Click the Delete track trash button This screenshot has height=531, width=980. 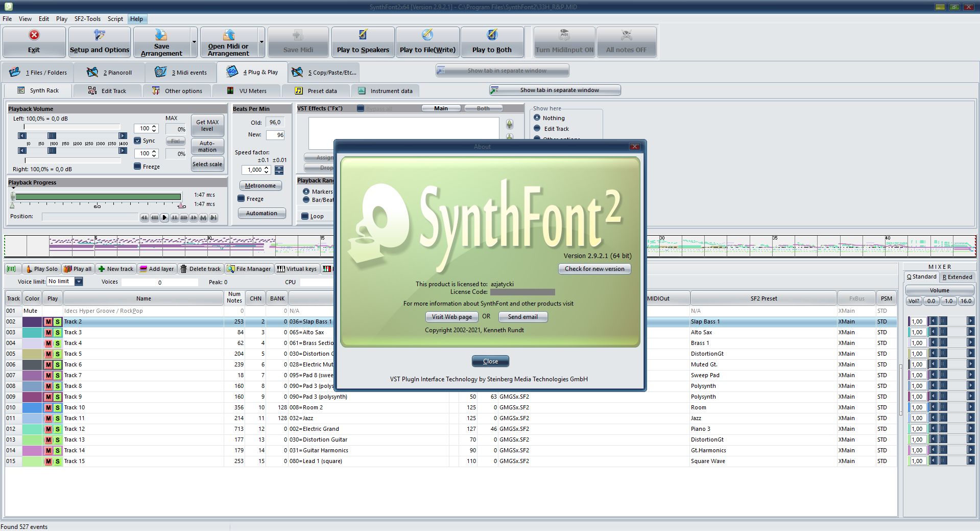(x=200, y=269)
